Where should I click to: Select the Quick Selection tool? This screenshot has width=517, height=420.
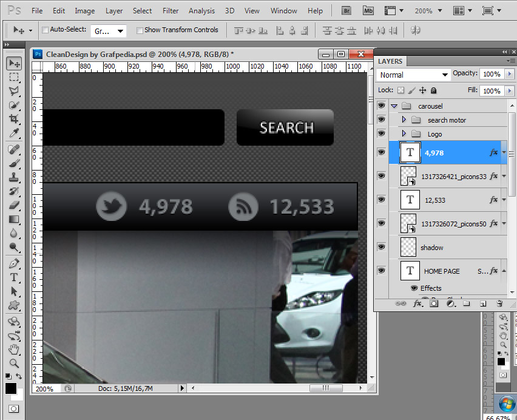(14, 105)
